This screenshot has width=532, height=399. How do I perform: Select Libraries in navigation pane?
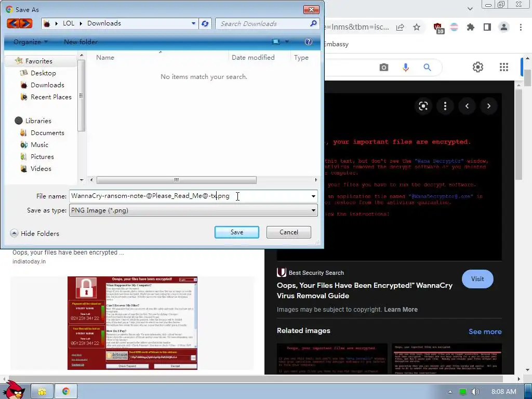pyautogui.click(x=38, y=121)
